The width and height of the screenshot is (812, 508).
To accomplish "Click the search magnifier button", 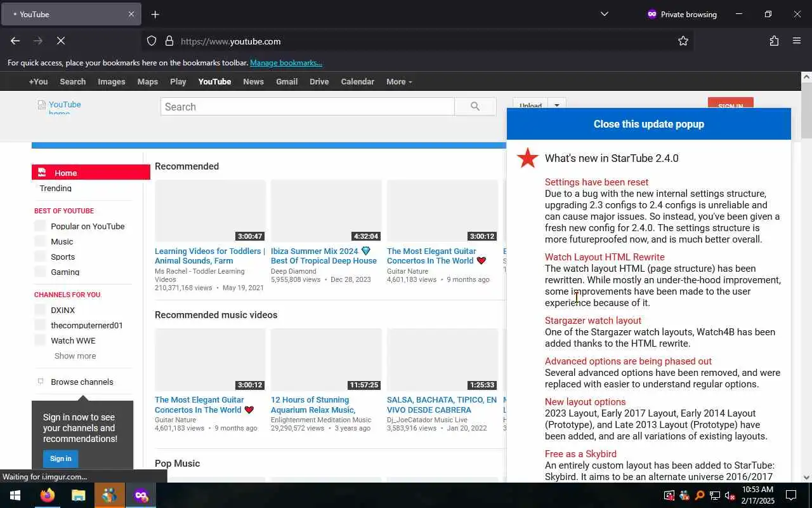I will click(475, 107).
